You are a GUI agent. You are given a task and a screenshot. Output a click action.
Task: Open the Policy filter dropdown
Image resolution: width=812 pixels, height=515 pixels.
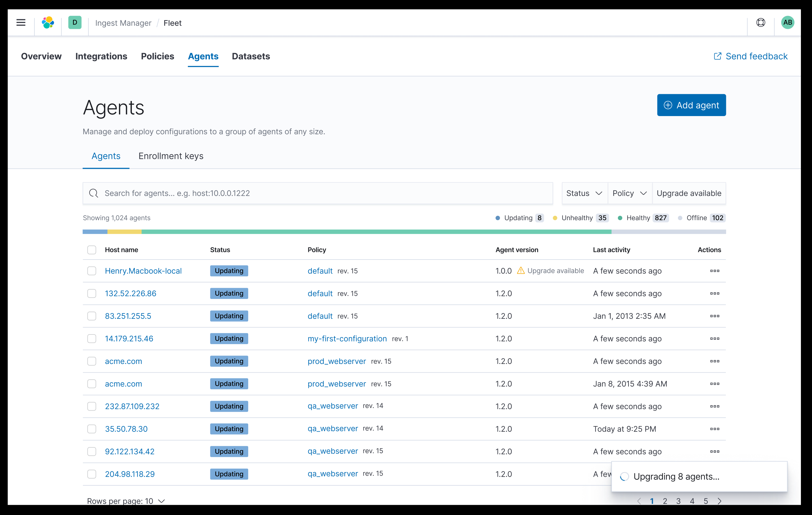pyautogui.click(x=629, y=193)
